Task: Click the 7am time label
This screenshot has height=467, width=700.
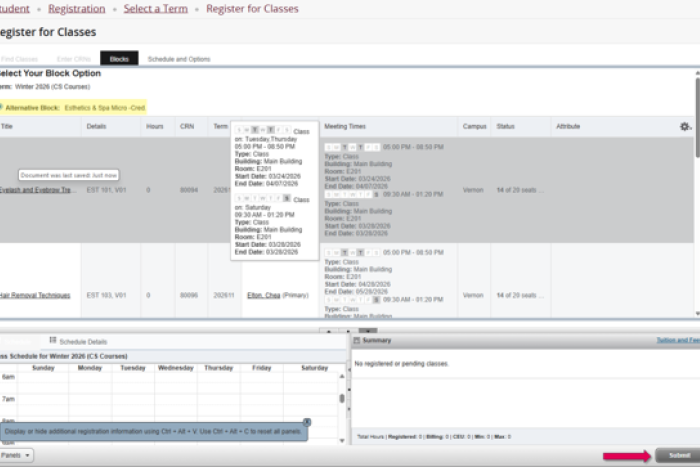Action: [8, 399]
